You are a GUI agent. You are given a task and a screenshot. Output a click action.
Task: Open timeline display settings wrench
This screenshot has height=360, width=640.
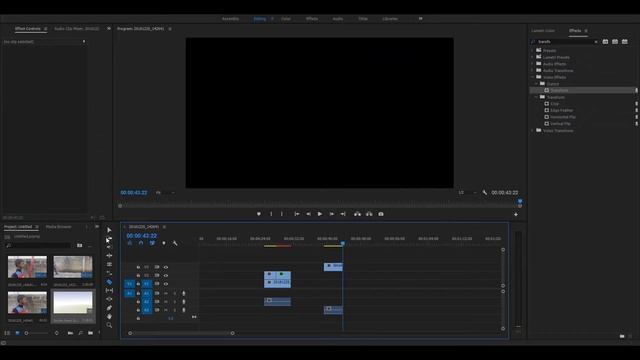pos(175,243)
